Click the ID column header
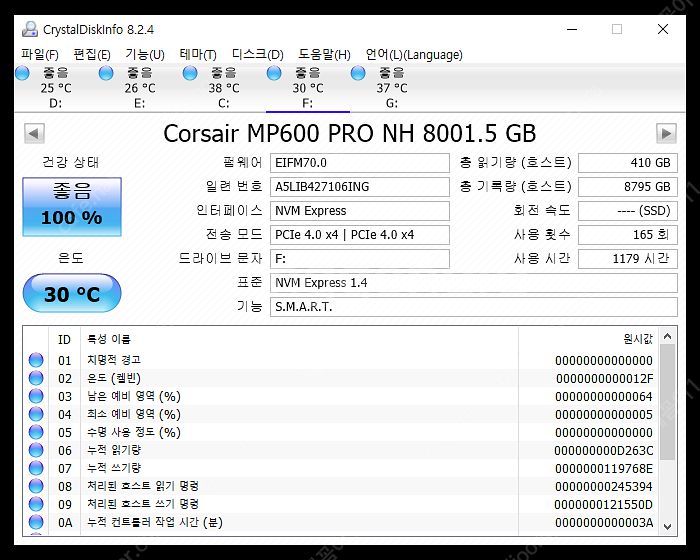Viewport: 700px width, 560px height. click(x=64, y=339)
